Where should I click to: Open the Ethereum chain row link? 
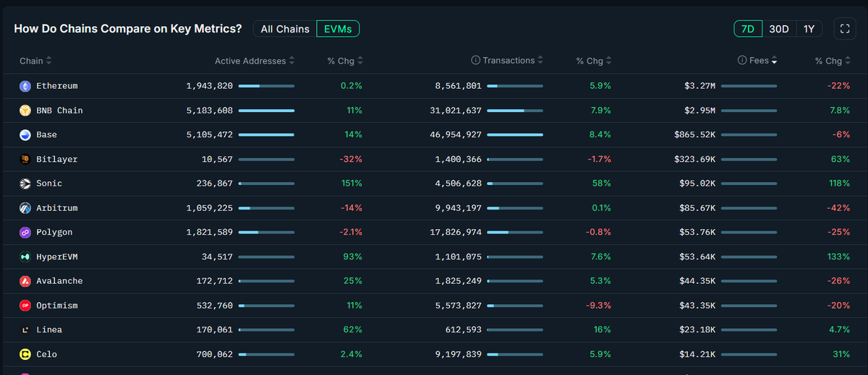pyautogui.click(x=57, y=86)
